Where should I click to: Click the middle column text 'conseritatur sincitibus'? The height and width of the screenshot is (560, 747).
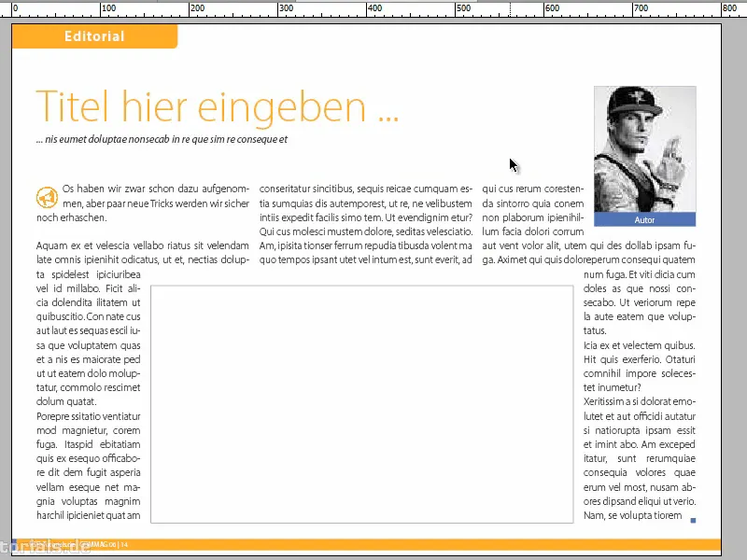click(x=366, y=224)
